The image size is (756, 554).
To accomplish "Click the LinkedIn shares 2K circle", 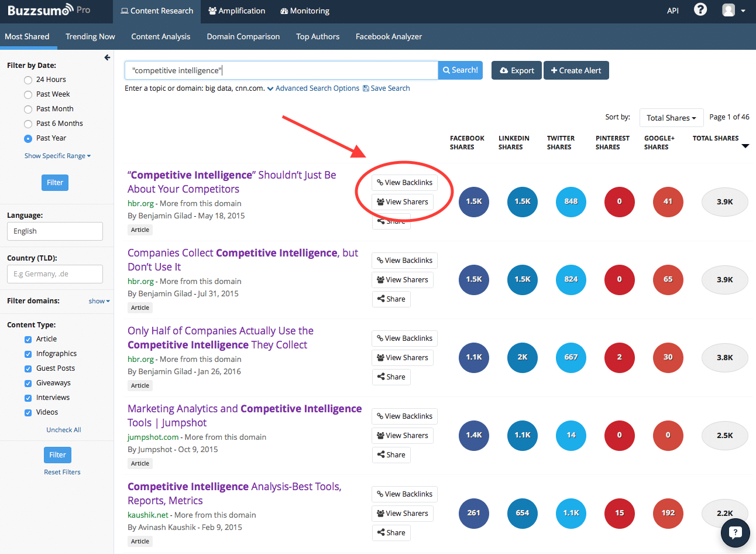I will click(x=523, y=357).
